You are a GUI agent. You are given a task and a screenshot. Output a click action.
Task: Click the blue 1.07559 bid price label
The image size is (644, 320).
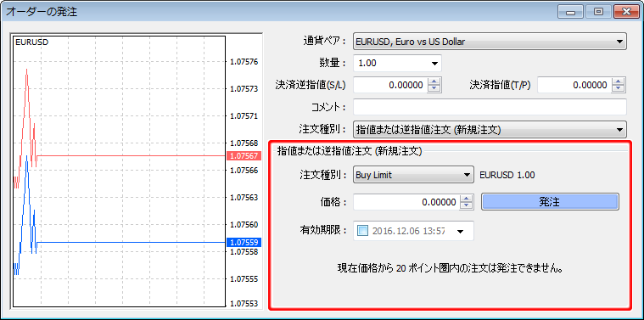click(244, 243)
